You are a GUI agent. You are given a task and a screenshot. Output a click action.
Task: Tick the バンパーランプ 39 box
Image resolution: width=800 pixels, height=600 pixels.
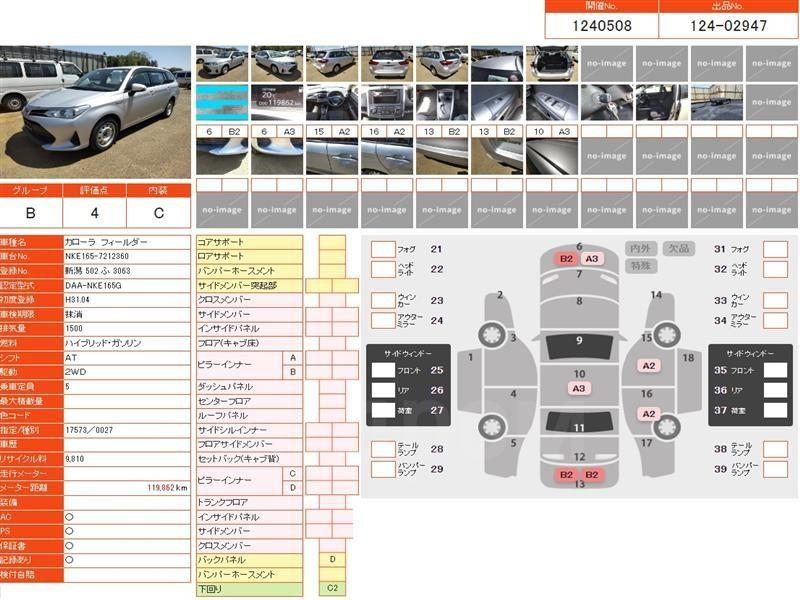point(776,469)
